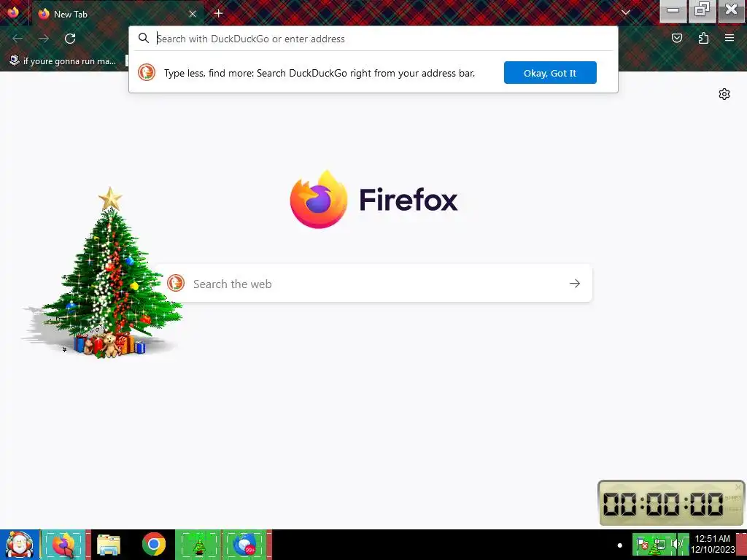The width and height of the screenshot is (747, 560).
Task: Focus the Search the web field
Action: click(x=373, y=284)
